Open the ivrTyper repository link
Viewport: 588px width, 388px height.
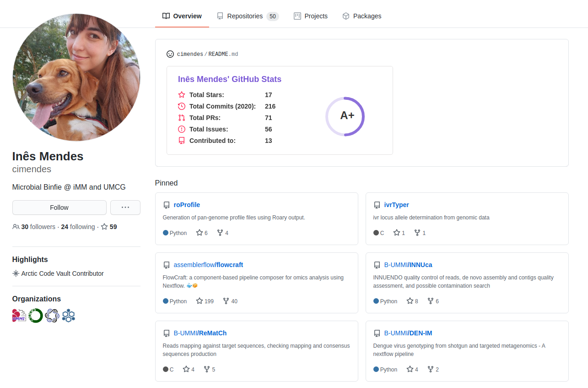click(x=397, y=205)
